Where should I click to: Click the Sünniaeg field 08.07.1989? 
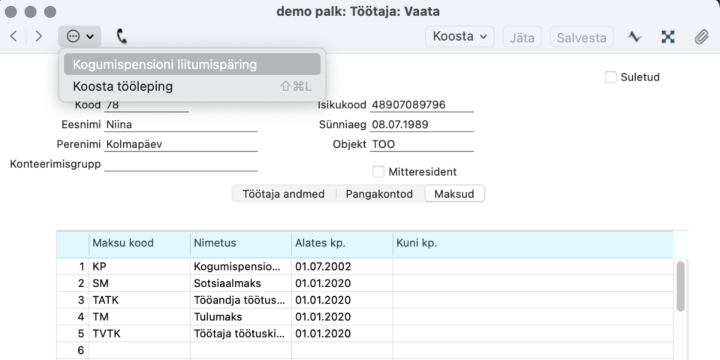pyautogui.click(x=422, y=125)
